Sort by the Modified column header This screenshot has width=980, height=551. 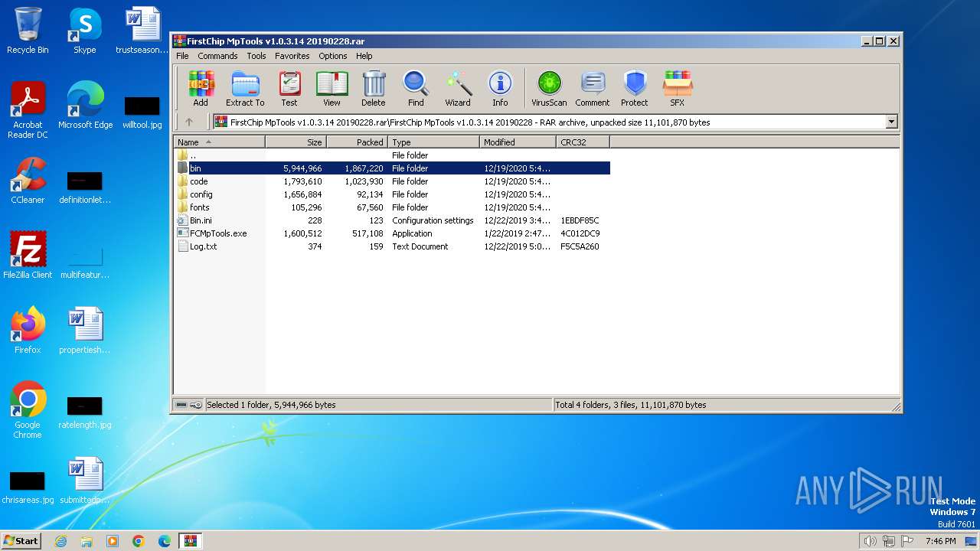tap(518, 142)
